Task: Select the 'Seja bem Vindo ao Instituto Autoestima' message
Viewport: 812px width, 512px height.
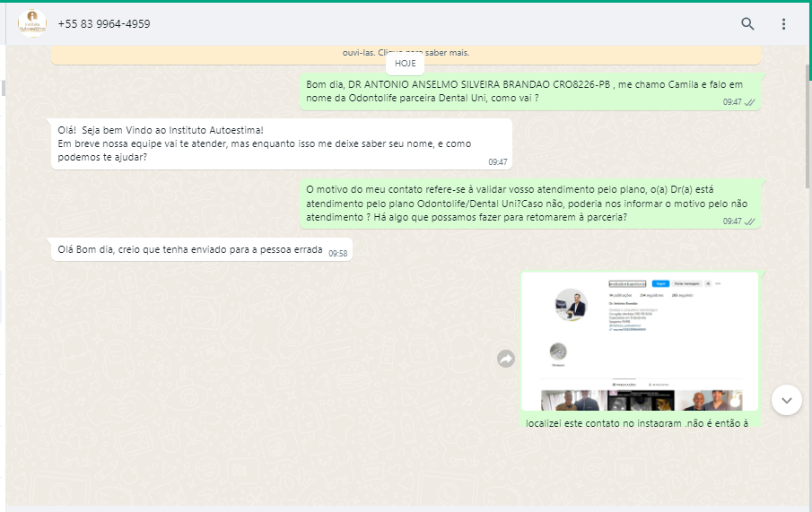Action: coord(282,144)
